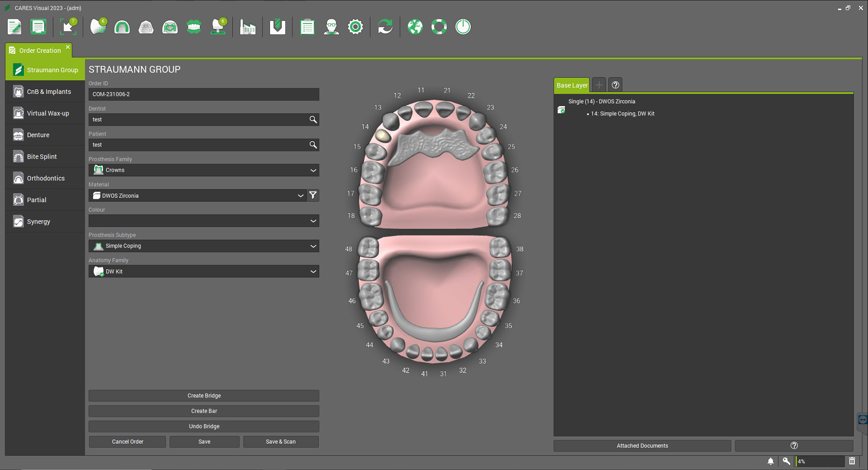Click the new order pencil icon

tap(14, 27)
